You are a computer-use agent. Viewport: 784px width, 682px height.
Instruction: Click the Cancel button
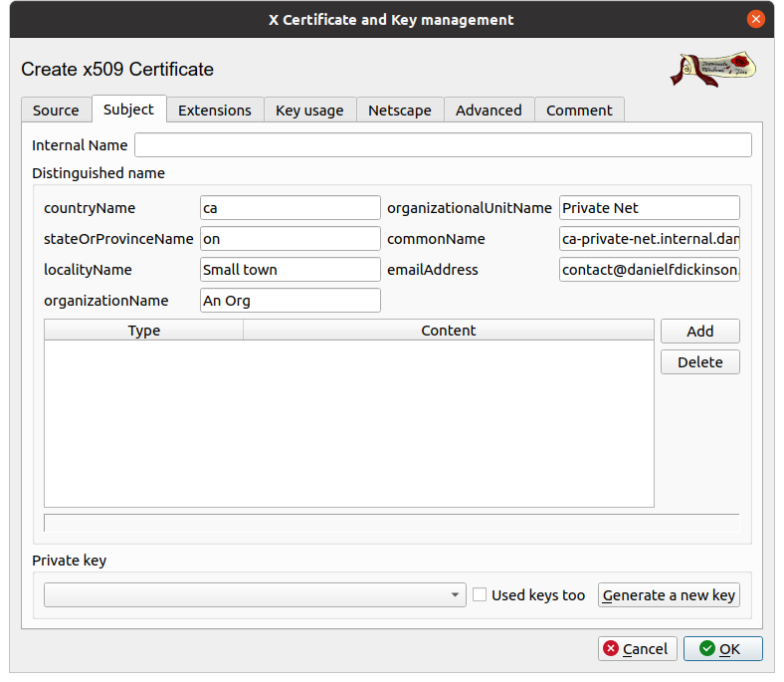tap(638, 649)
